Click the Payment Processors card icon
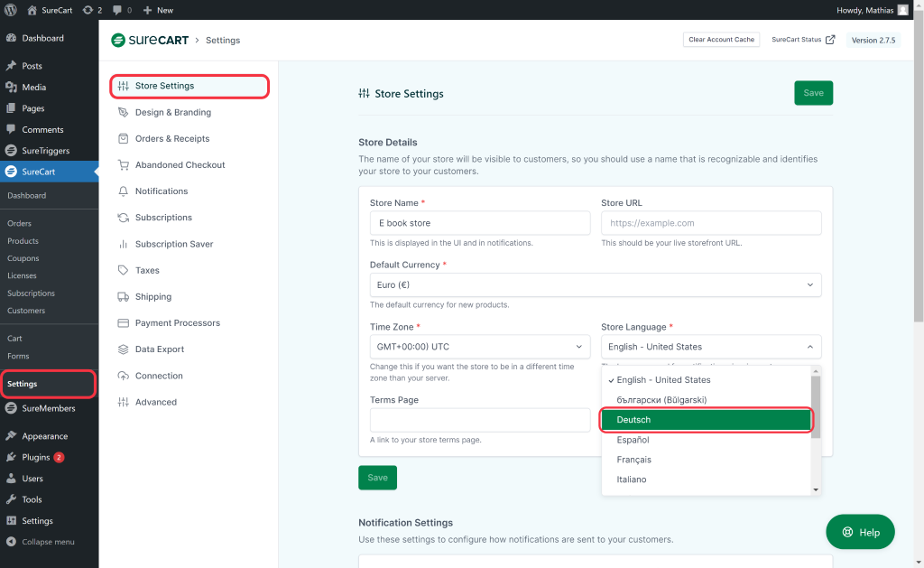Viewport: 924px width, 568px height. [124, 323]
